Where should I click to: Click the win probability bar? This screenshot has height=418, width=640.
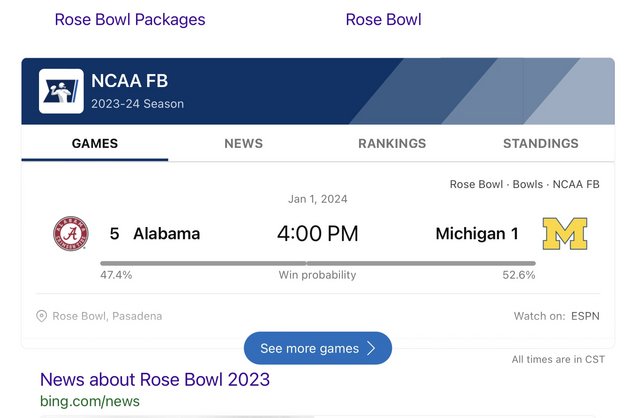tap(317, 263)
